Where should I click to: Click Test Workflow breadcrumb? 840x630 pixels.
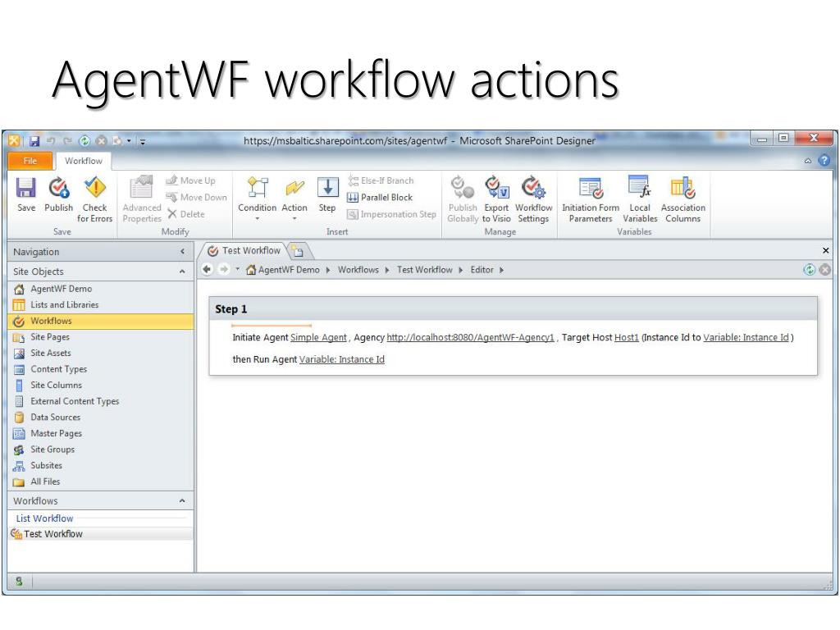pos(424,270)
